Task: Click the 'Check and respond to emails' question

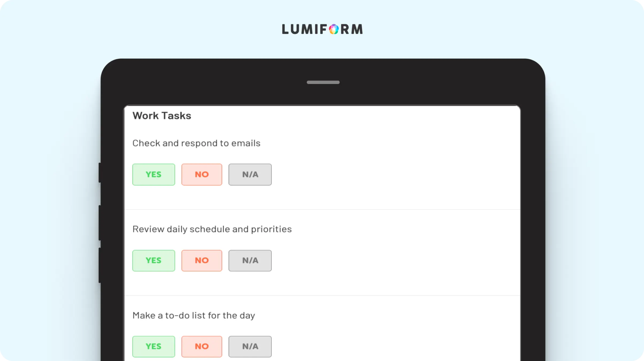Action: click(x=196, y=143)
